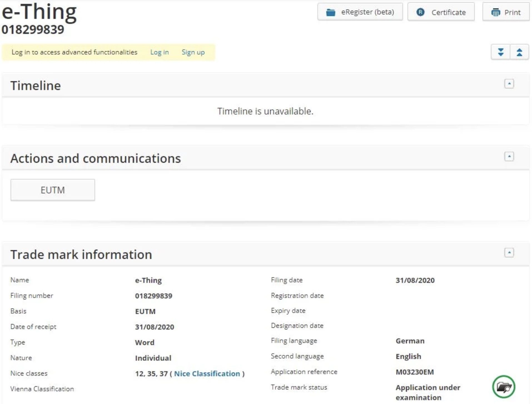Screen dimensions: 532x404
Task: Sign up for a new account
Action: pyautogui.click(x=193, y=52)
